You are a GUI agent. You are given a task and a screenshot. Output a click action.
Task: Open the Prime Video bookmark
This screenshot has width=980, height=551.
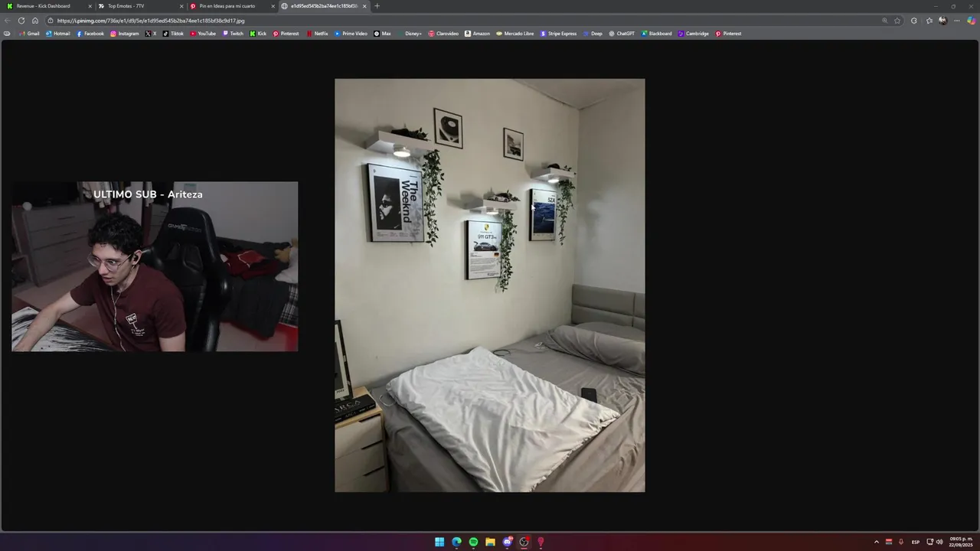point(351,34)
